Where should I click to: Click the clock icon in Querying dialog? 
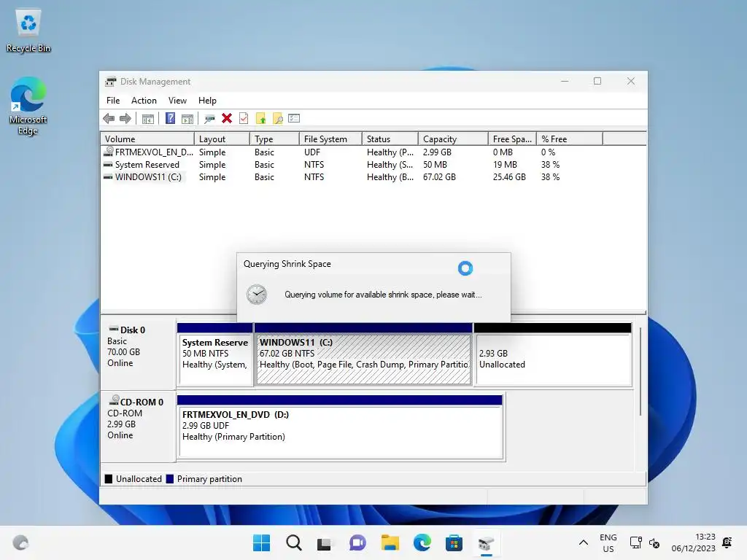click(x=256, y=295)
